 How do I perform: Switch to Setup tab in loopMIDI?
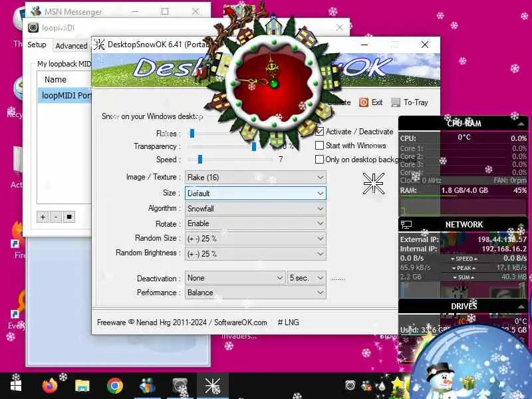pyautogui.click(x=37, y=45)
